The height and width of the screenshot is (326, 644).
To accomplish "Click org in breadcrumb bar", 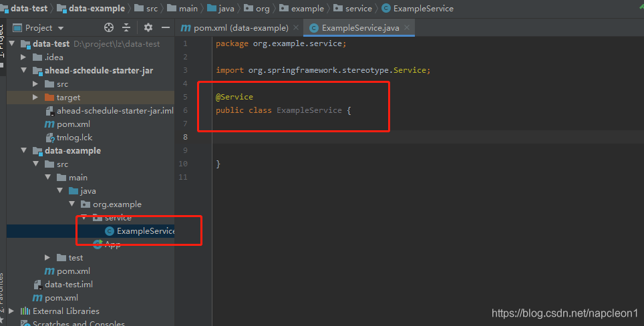I will pos(257,8).
